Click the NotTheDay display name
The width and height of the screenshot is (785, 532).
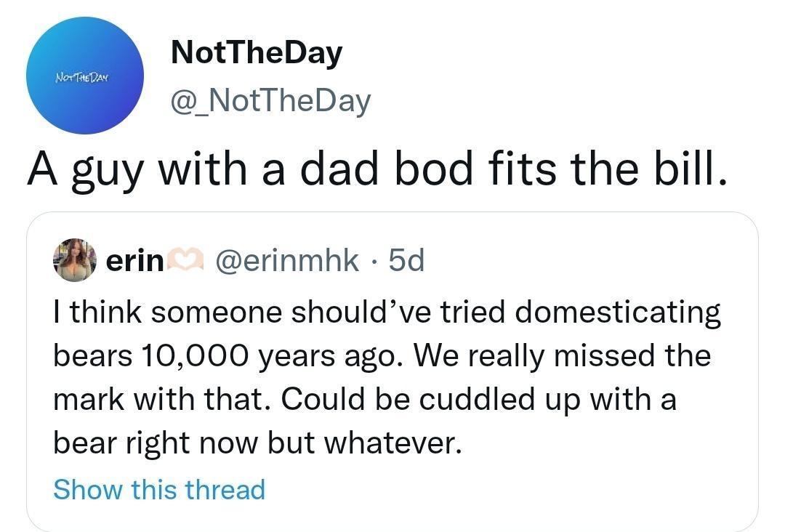pyautogui.click(x=256, y=51)
